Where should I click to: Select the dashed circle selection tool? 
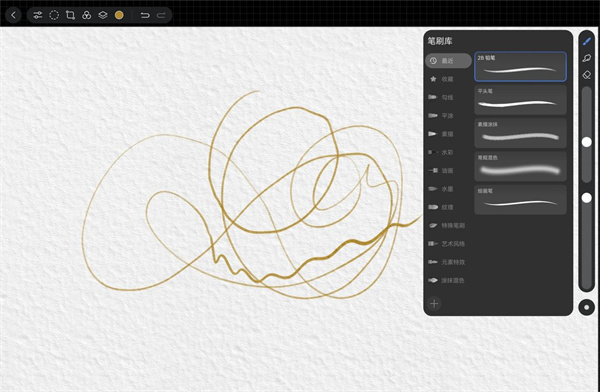click(54, 15)
